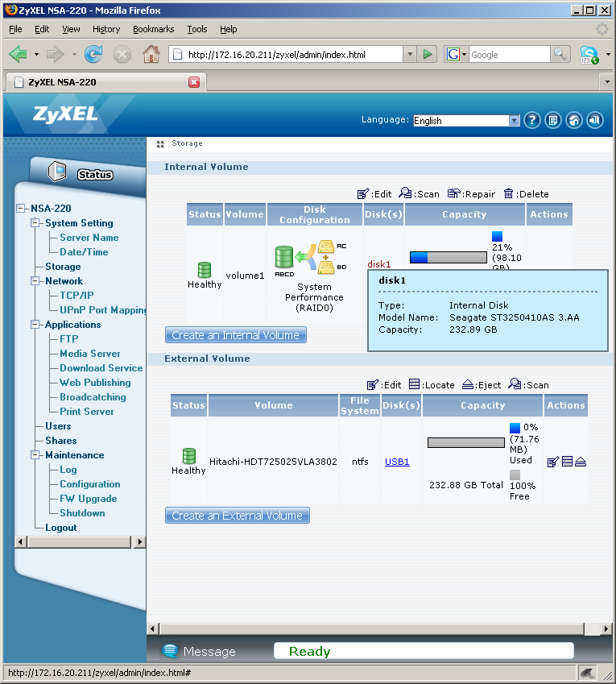Open TCP/IP settings
The image size is (616, 684).
pyautogui.click(x=76, y=296)
